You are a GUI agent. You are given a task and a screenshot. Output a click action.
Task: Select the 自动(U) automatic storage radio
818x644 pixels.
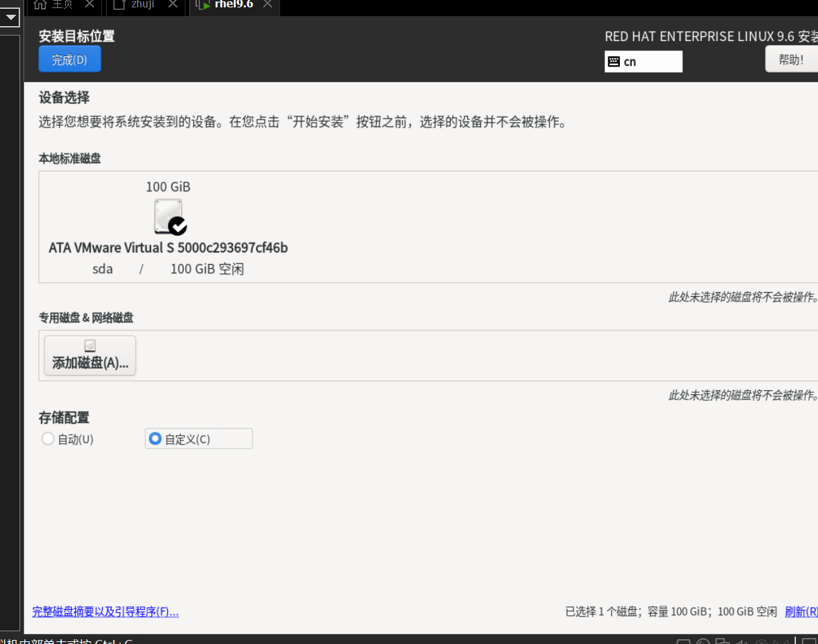(x=68, y=439)
